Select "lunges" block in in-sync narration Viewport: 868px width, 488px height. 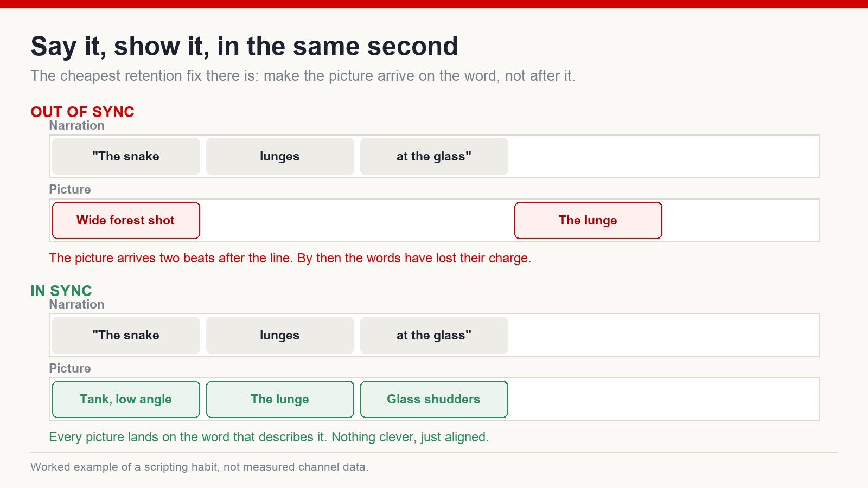[x=280, y=335]
